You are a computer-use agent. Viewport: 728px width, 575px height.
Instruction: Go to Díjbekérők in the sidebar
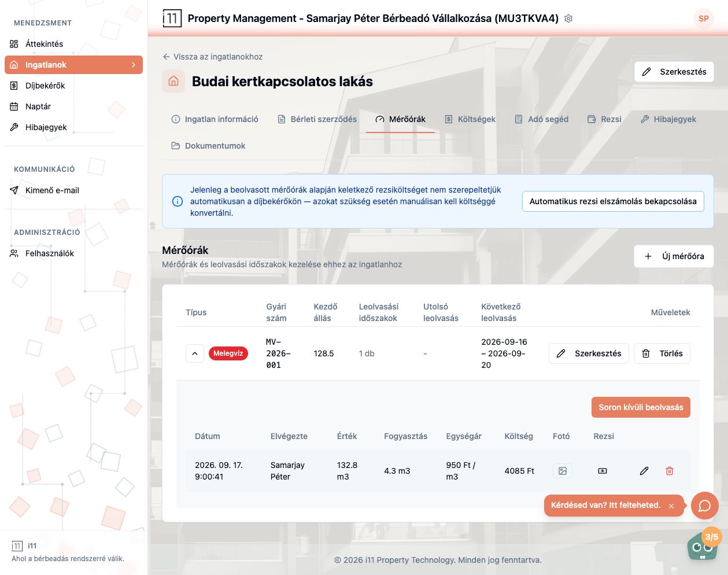pos(73,86)
